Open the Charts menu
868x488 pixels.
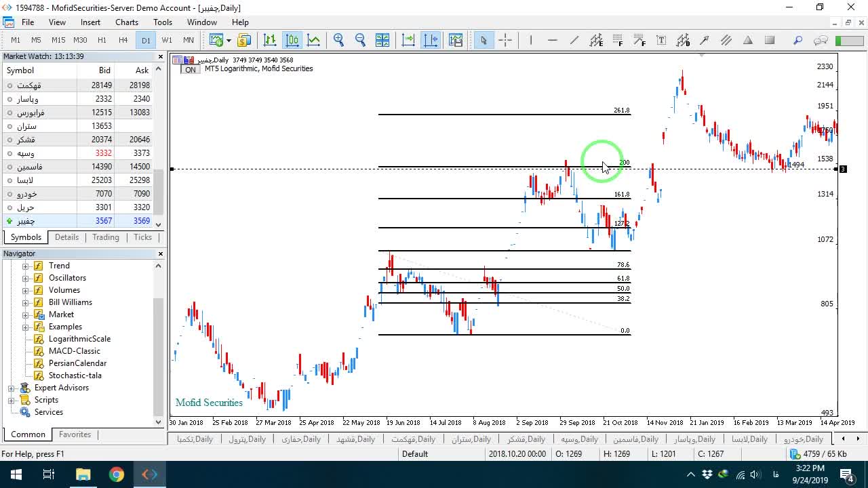127,22
